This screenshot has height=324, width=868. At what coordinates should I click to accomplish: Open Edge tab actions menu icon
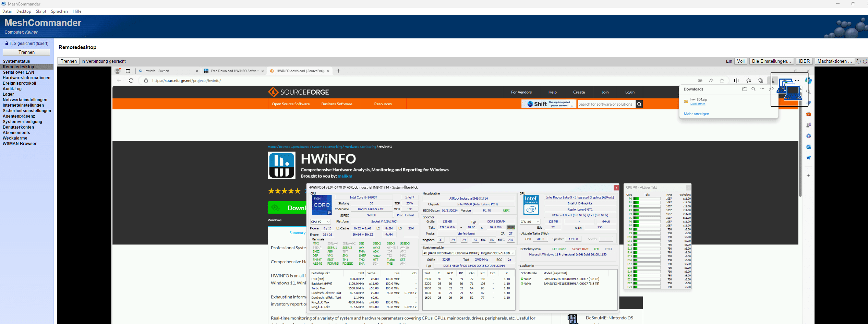(x=128, y=71)
